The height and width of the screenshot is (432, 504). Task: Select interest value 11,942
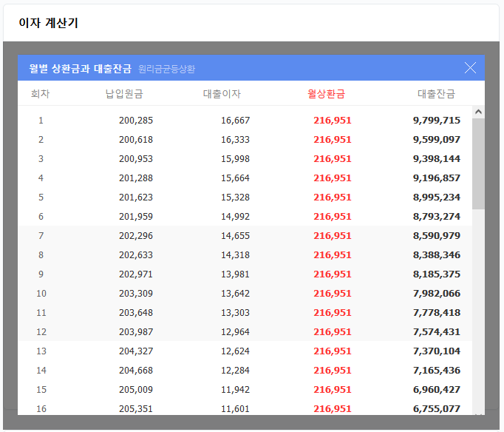coord(235,390)
